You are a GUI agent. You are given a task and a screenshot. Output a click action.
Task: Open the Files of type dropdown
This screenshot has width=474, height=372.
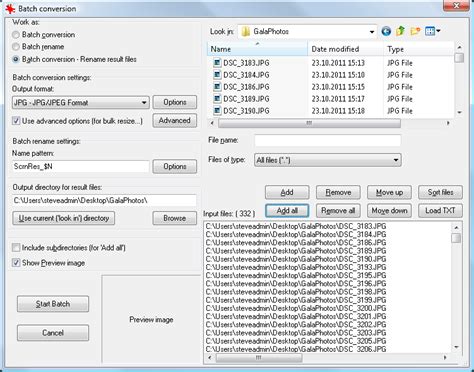tap(328, 160)
